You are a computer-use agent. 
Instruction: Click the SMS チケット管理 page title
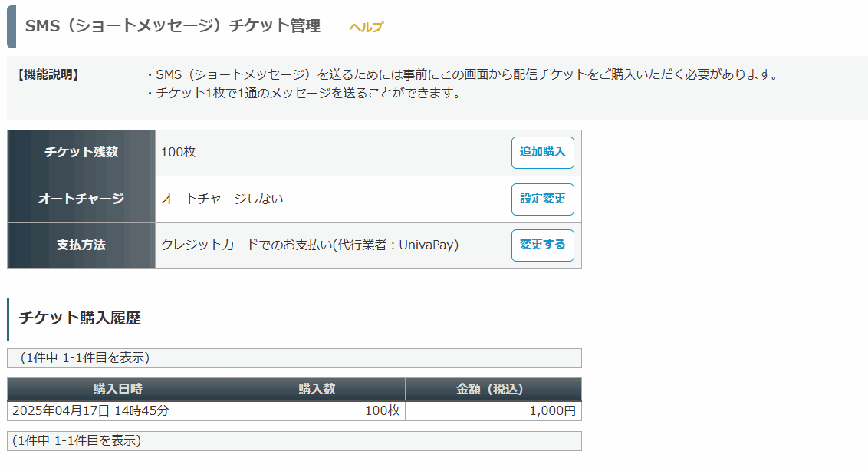(x=173, y=26)
